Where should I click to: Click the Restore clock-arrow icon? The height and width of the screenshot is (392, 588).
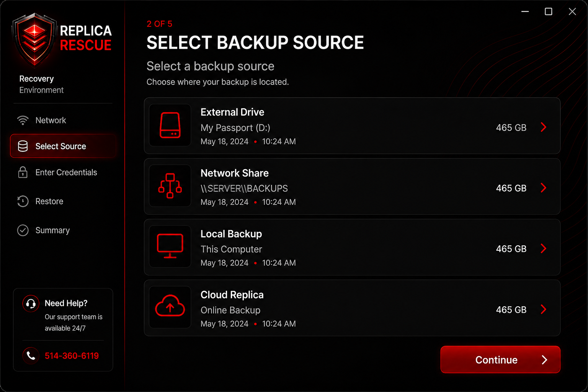point(23,201)
